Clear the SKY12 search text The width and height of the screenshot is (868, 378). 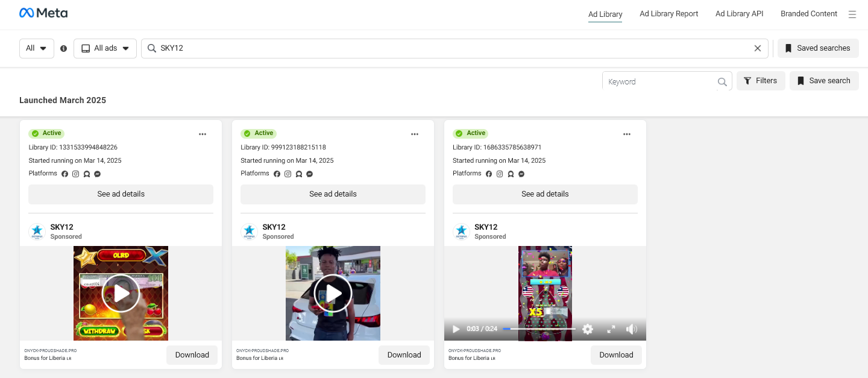coord(758,48)
